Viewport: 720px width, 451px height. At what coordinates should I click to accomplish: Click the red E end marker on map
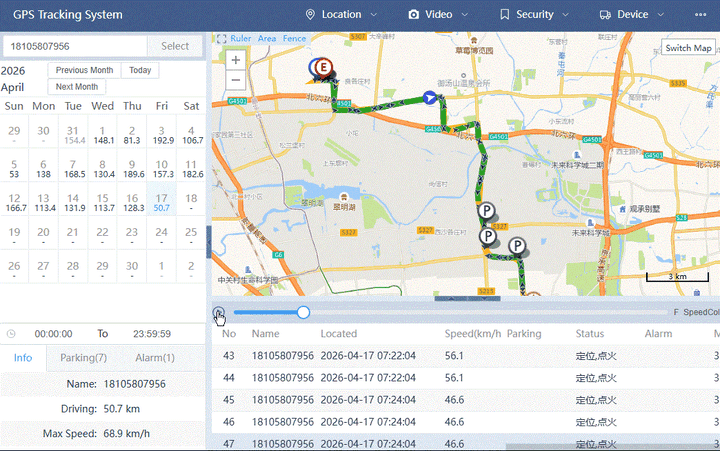click(324, 66)
